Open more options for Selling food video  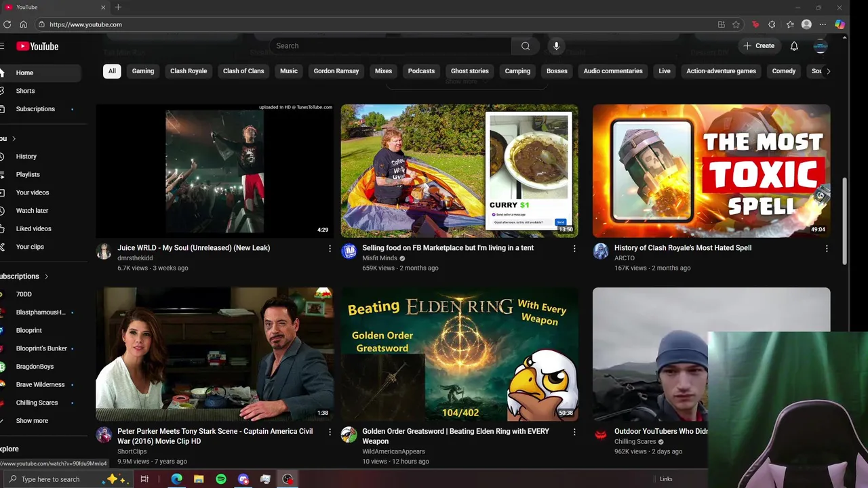coord(574,249)
